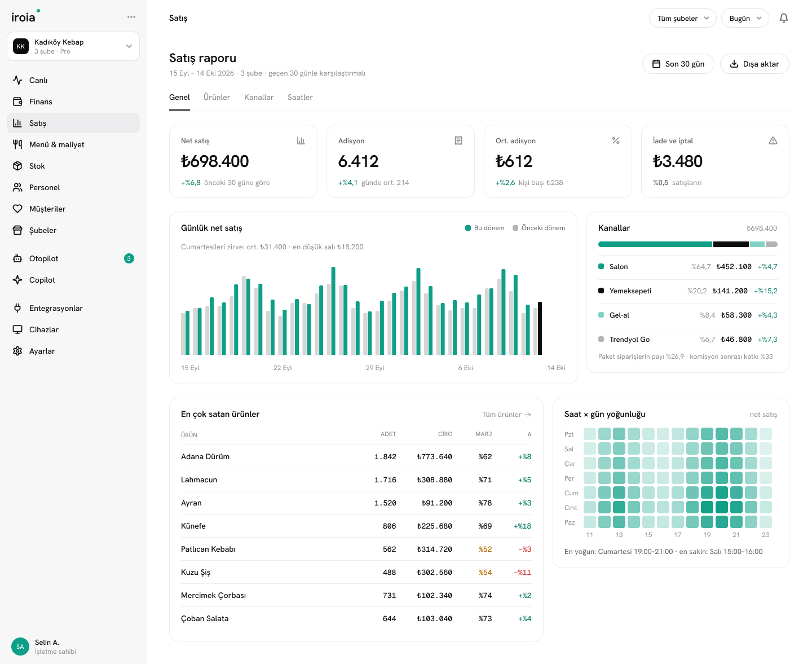812x664 pixels.
Task: Open Finans wallet icon in sidebar
Action: 17,102
